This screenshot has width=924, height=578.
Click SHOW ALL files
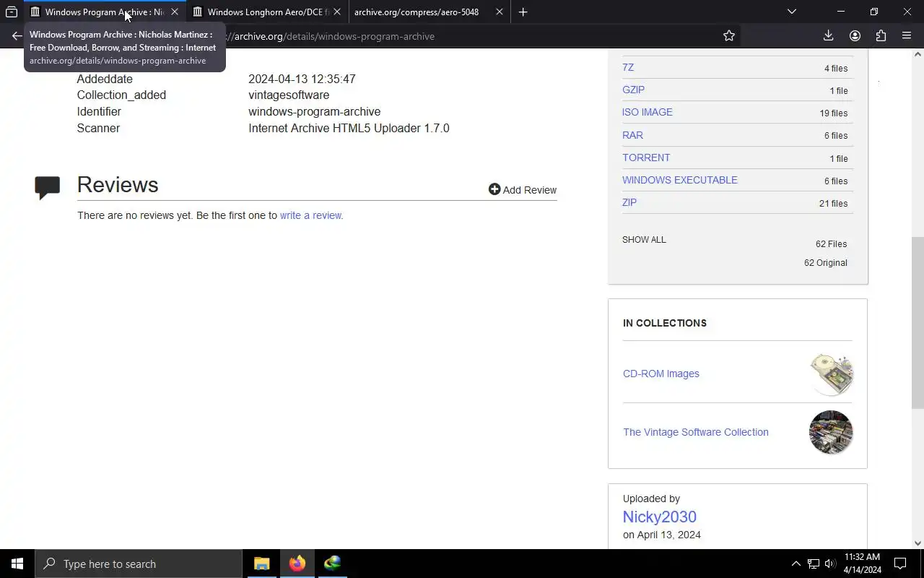(644, 239)
